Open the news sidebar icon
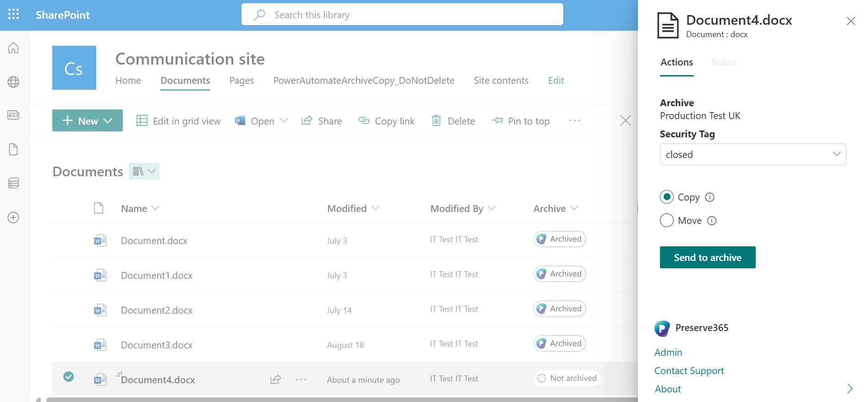 (x=13, y=115)
